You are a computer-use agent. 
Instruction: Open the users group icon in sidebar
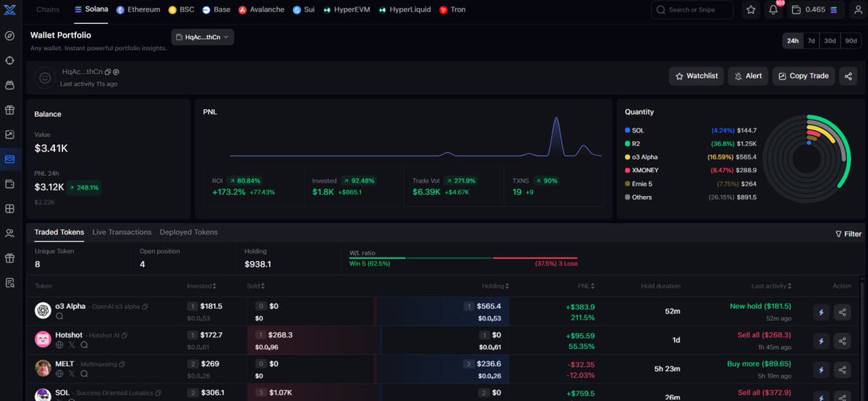(9, 233)
